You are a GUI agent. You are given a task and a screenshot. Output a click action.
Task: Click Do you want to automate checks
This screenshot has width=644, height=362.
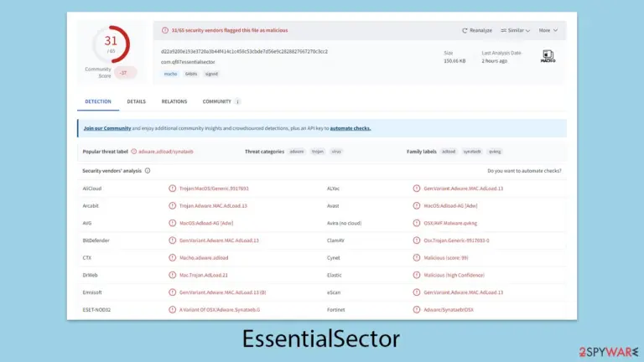point(524,171)
